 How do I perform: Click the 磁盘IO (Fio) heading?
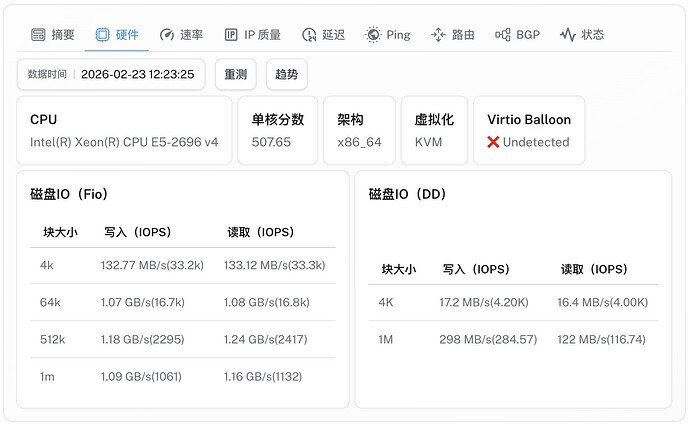[x=69, y=194]
